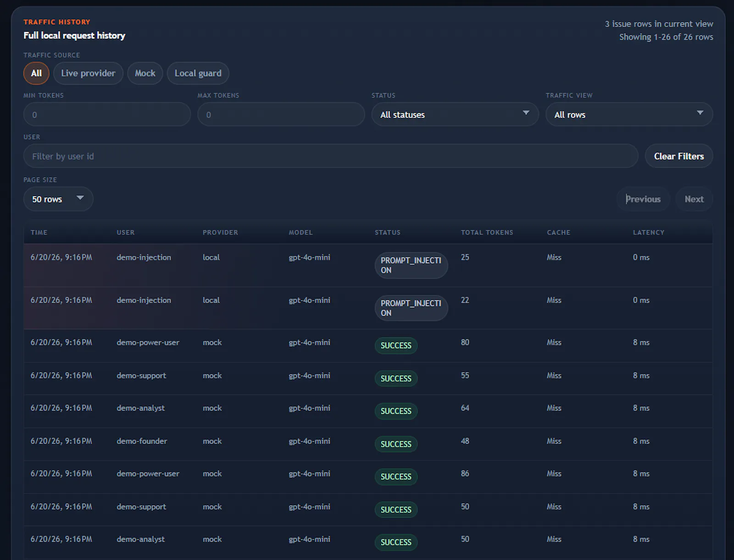Click the USER column header
The image size is (734, 560).
pyautogui.click(x=126, y=233)
